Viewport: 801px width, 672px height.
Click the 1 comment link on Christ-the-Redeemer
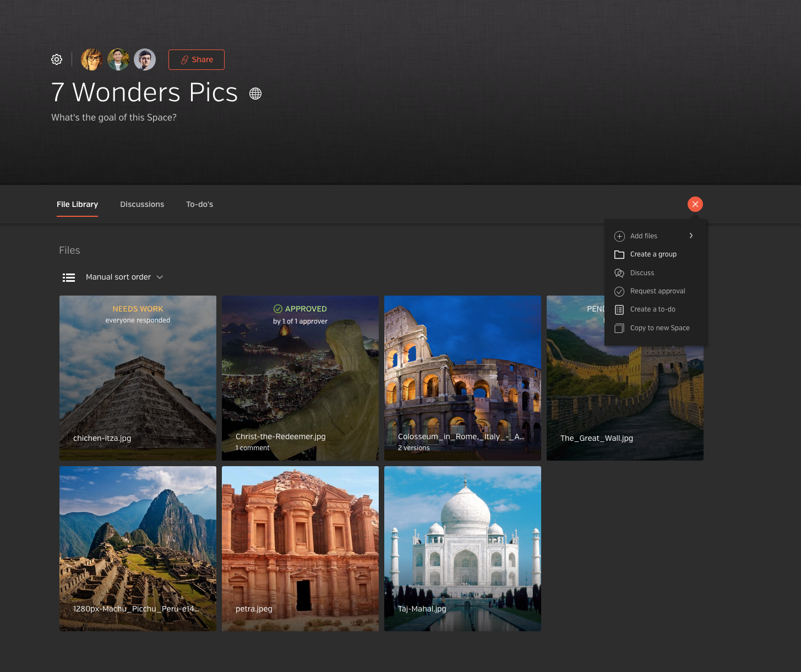[253, 448]
